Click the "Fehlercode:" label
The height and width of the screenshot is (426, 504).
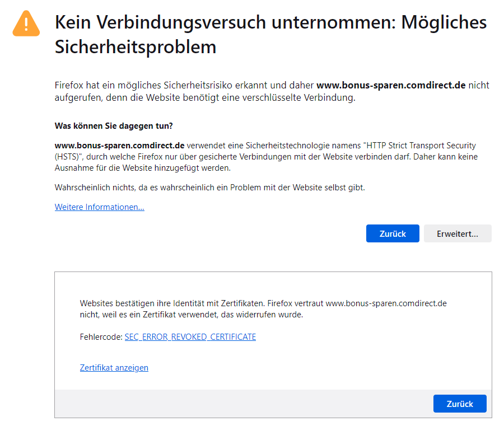click(101, 337)
